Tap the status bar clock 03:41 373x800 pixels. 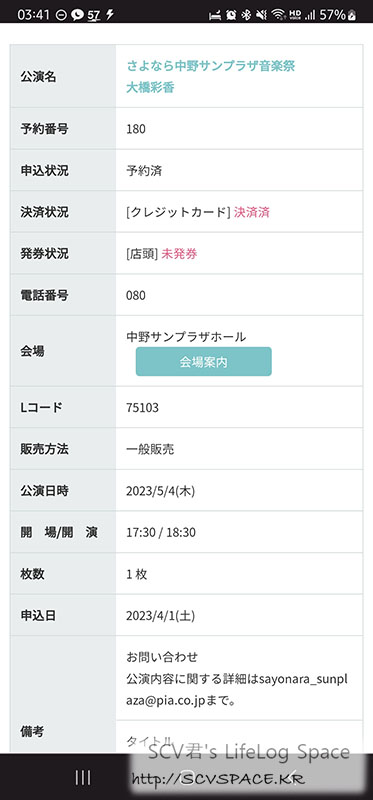click(x=34, y=15)
